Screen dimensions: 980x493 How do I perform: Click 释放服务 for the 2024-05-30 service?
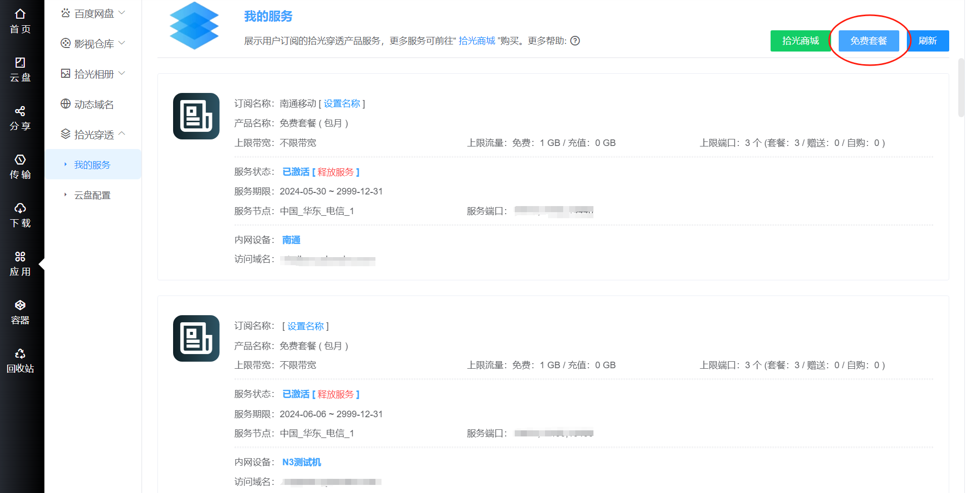[x=336, y=172]
